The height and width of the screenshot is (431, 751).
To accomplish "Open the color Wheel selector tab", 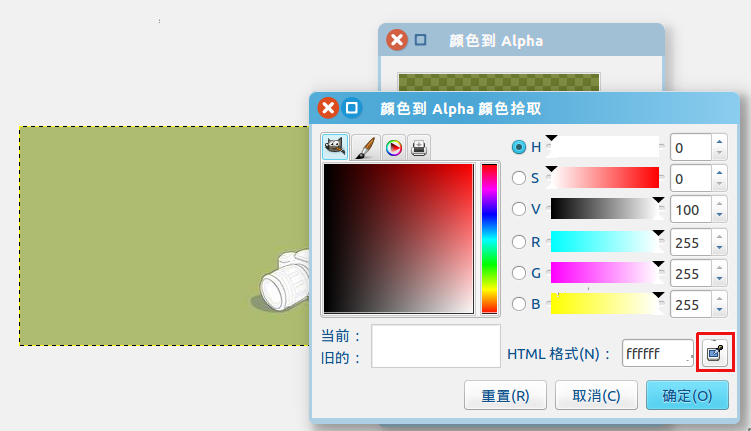I will click(x=394, y=147).
